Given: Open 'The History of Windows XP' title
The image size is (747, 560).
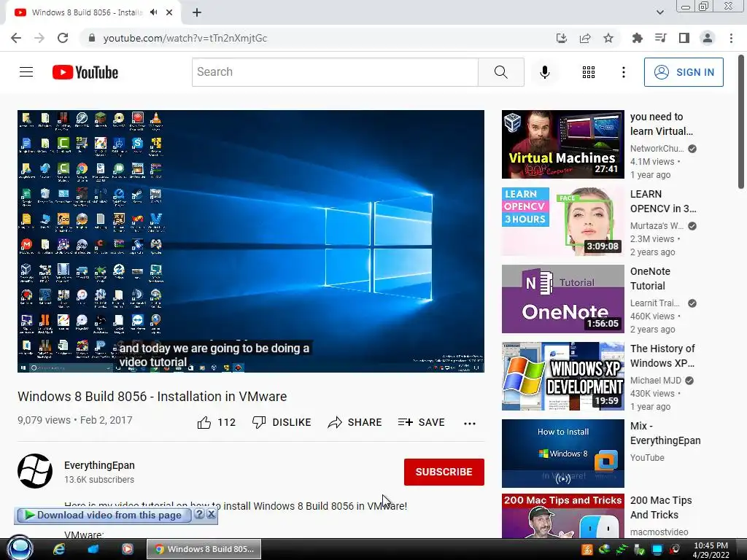Looking at the screenshot, I should [662, 356].
